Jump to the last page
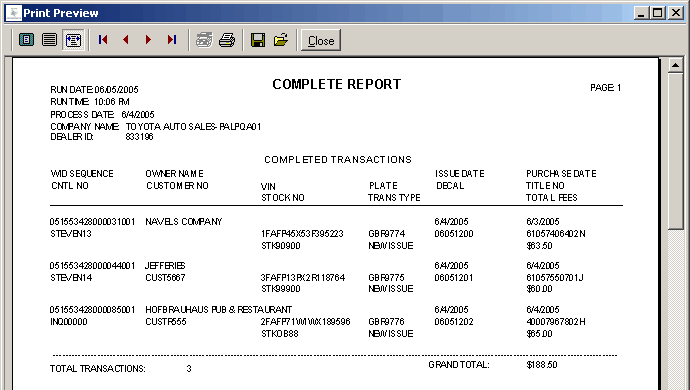Image resolution: width=690 pixels, height=390 pixels. pyautogui.click(x=172, y=40)
